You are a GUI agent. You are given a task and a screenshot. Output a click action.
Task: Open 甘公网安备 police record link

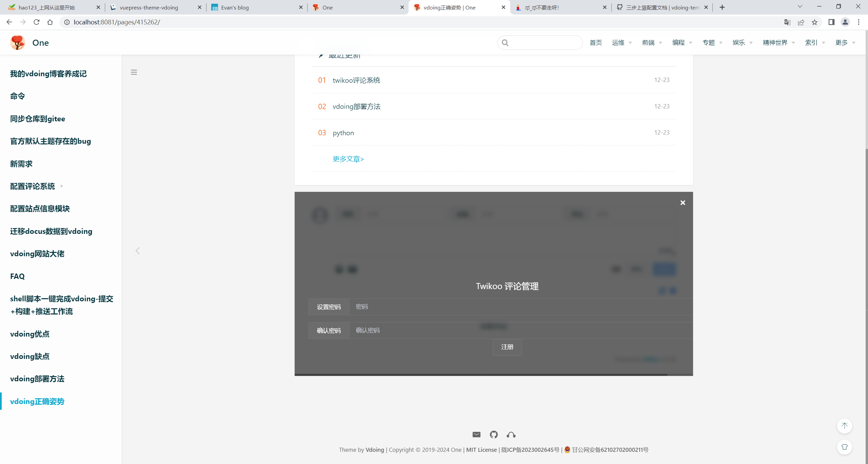point(610,450)
